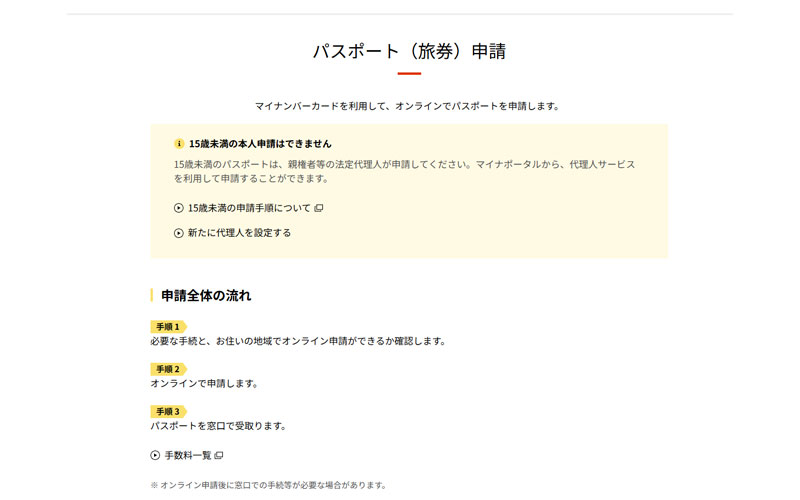Open the 15歳未満の申請手順について link
The width and height of the screenshot is (800, 500).
pyautogui.click(x=249, y=208)
